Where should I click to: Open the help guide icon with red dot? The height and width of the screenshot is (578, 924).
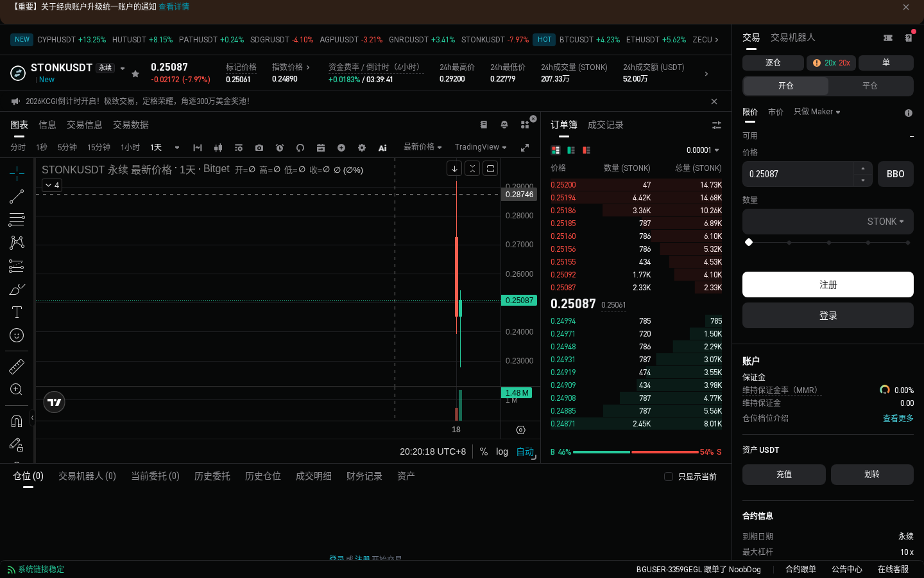(909, 37)
